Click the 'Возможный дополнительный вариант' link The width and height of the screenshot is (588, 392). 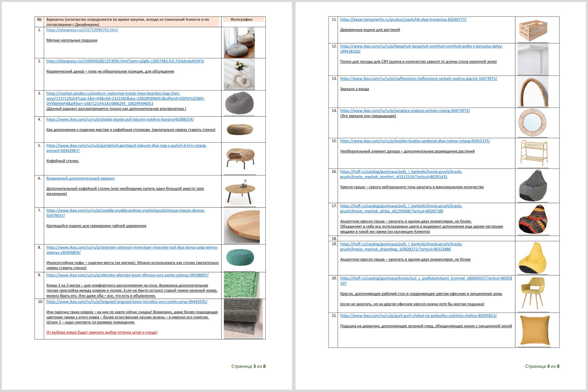80,178
